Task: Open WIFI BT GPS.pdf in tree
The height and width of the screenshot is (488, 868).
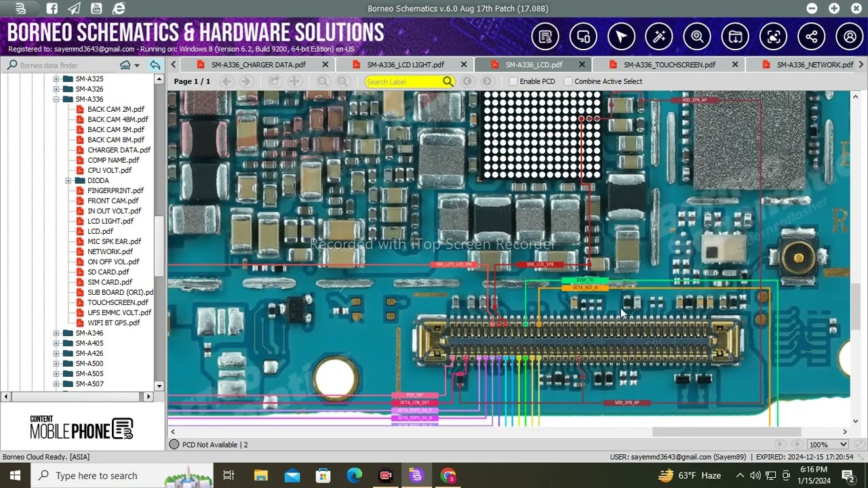Action: (113, 323)
